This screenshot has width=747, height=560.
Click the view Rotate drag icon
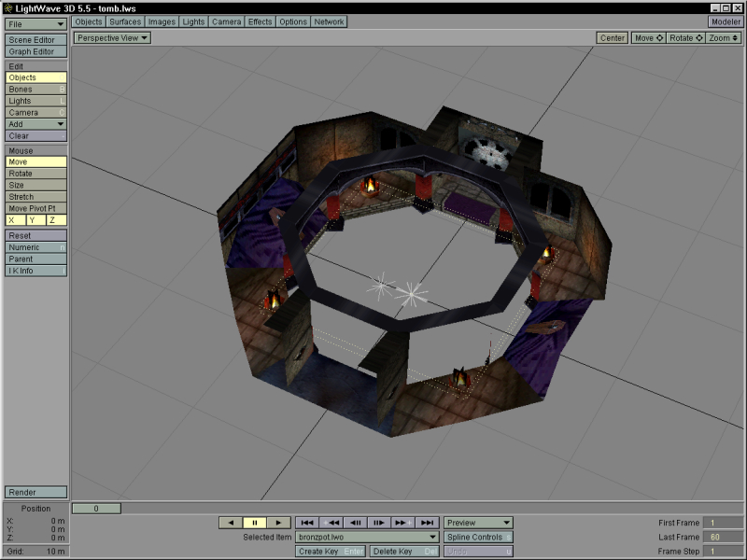[x=685, y=38]
